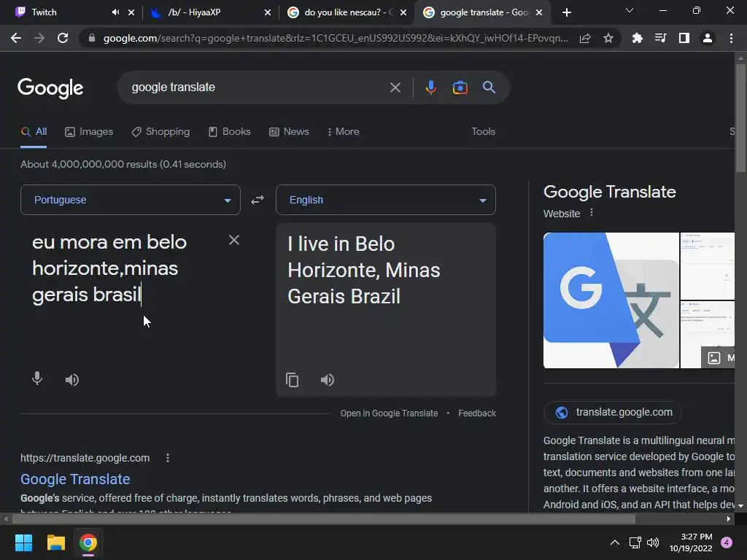
Task: Open tab search chevron
Action: pyautogui.click(x=630, y=10)
